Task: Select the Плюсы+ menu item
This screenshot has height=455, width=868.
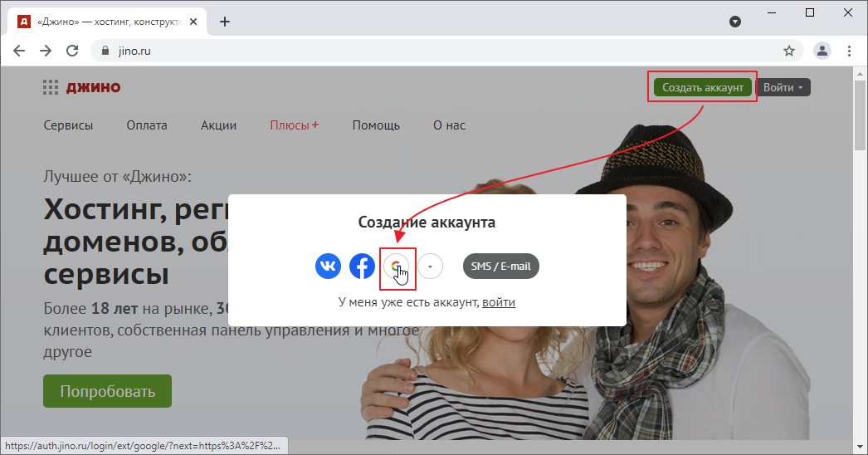Action: 294,125
